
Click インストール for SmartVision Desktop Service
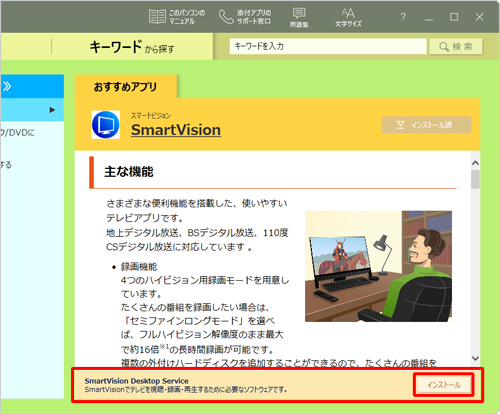coord(443,385)
